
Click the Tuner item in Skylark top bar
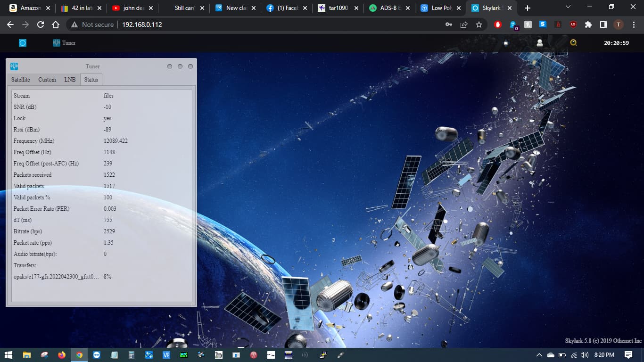(64, 43)
